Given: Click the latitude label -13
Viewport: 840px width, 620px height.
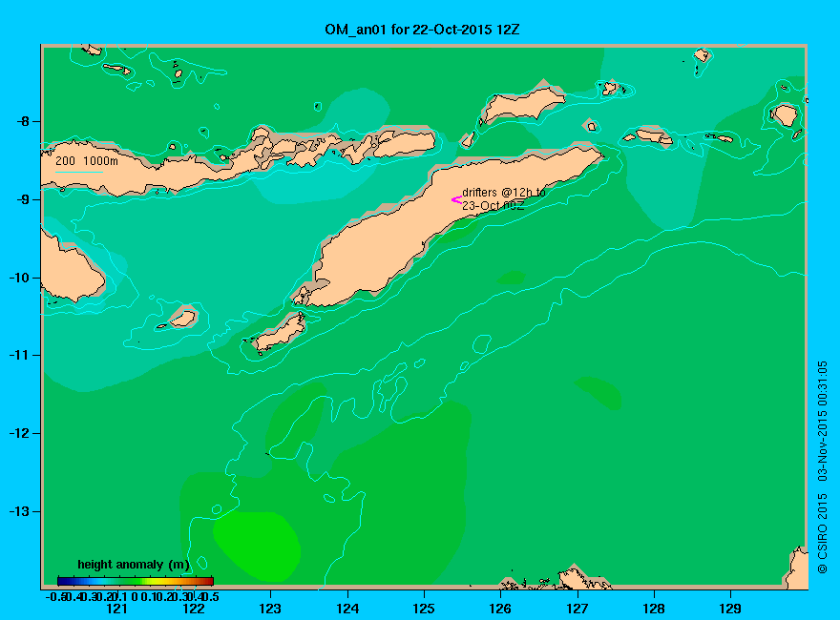Looking at the screenshot, I should (19, 511).
